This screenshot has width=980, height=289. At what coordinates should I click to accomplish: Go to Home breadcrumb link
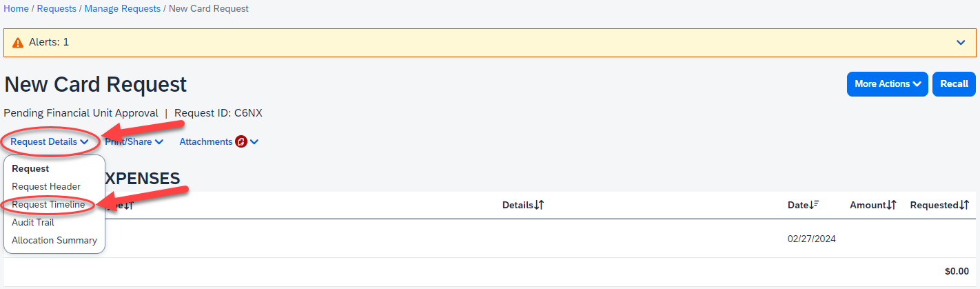click(x=17, y=9)
